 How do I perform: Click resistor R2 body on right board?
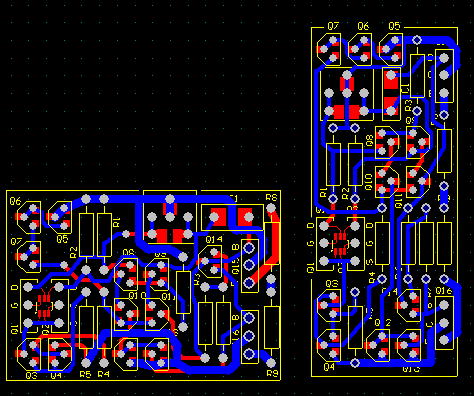[355, 165]
